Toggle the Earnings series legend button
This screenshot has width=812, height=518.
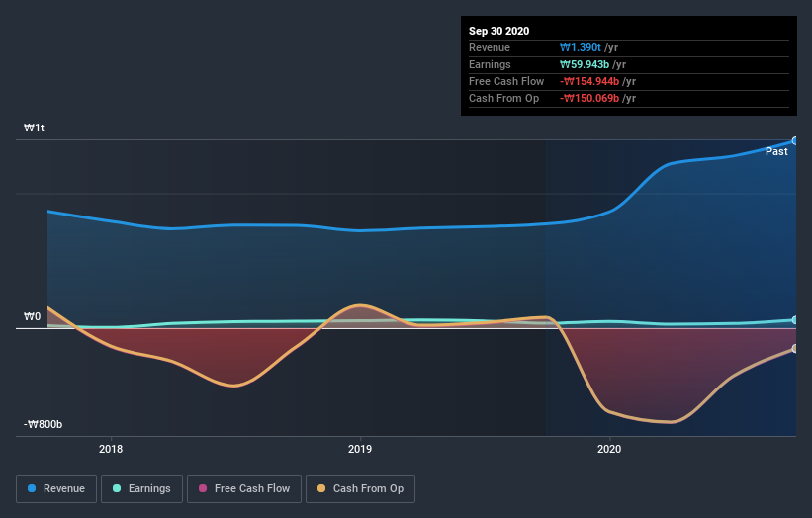click(x=141, y=489)
